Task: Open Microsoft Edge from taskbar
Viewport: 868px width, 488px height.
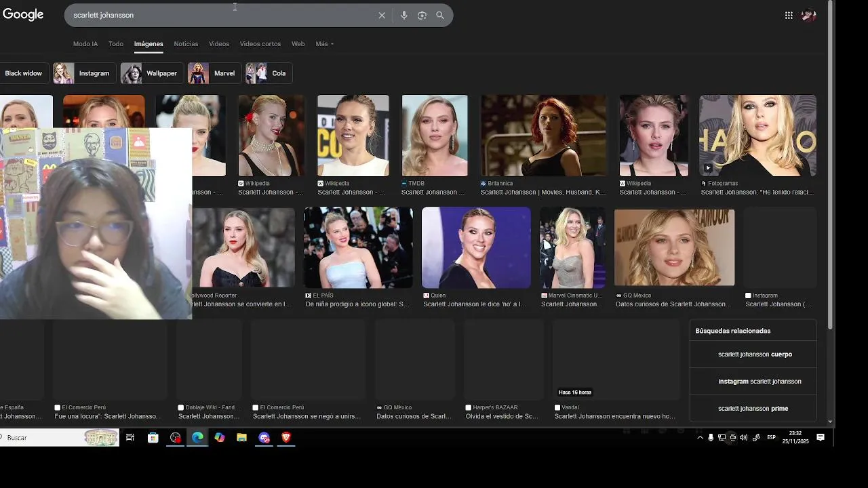Action: (197, 438)
